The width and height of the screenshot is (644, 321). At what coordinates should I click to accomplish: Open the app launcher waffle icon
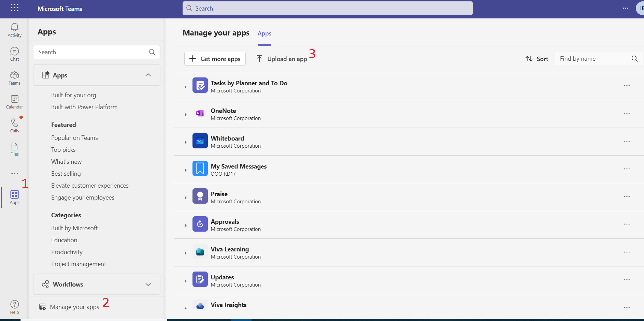[x=14, y=8]
